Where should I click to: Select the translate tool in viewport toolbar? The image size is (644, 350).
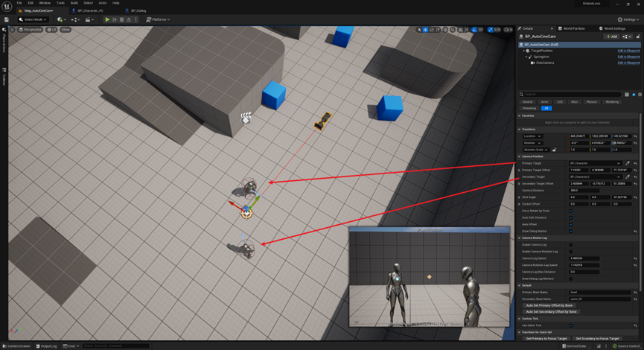coord(425,30)
